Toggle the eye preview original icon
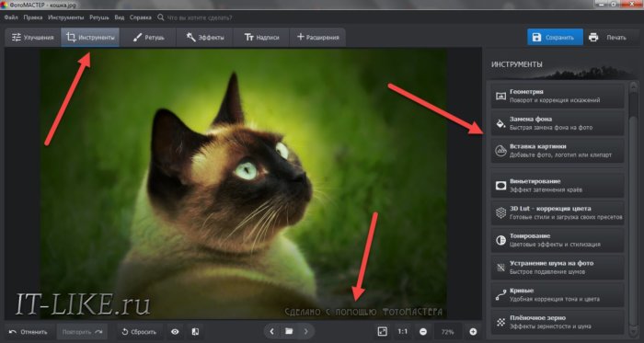The height and width of the screenshot is (343, 644). click(175, 332)
